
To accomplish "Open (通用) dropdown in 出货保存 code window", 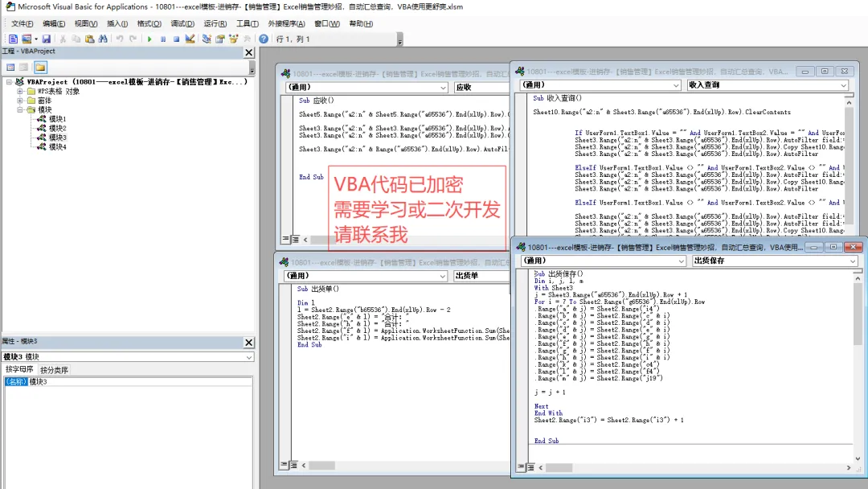I will click(x=681, y=261).
